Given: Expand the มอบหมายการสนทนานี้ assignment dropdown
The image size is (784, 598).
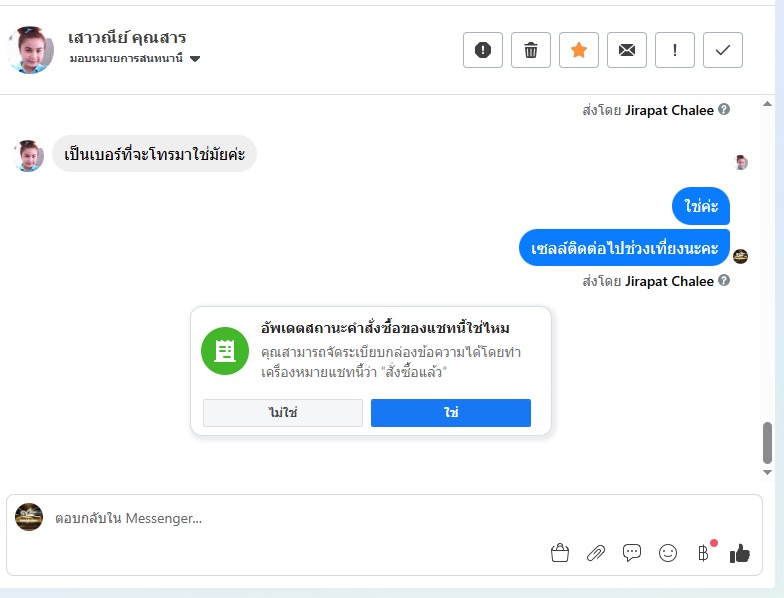Looking at the screenshot, I should [195, 59].
